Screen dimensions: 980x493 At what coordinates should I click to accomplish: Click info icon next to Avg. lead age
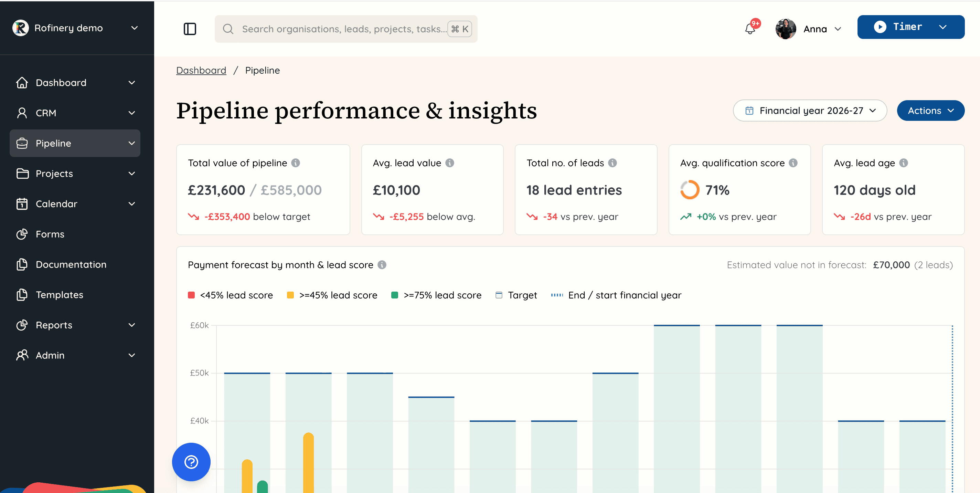tap(904, 163)
